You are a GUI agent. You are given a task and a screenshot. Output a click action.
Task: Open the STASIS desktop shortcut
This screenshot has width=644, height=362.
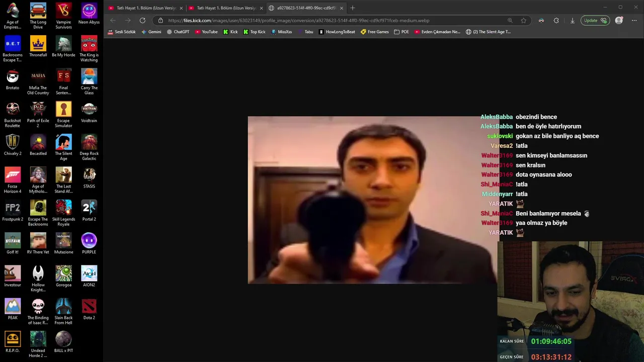click(89, 178)
